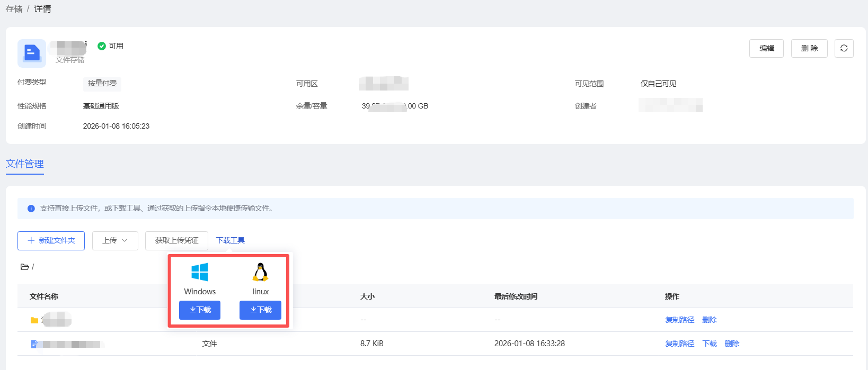Go to 存储 in breadcrumb
The width and height of the screenshot is (868, 370).
pyautogui.click(x=14, y=9)
